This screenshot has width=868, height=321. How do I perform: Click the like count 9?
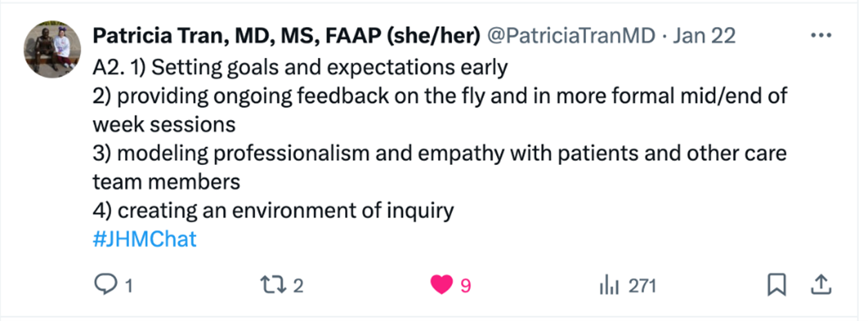(465, 286)
